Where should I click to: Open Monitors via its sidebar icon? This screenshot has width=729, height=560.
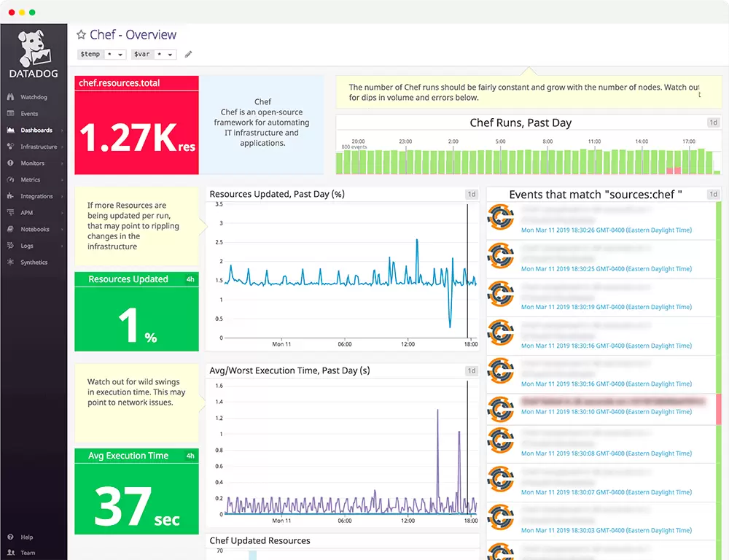(9, 163)
